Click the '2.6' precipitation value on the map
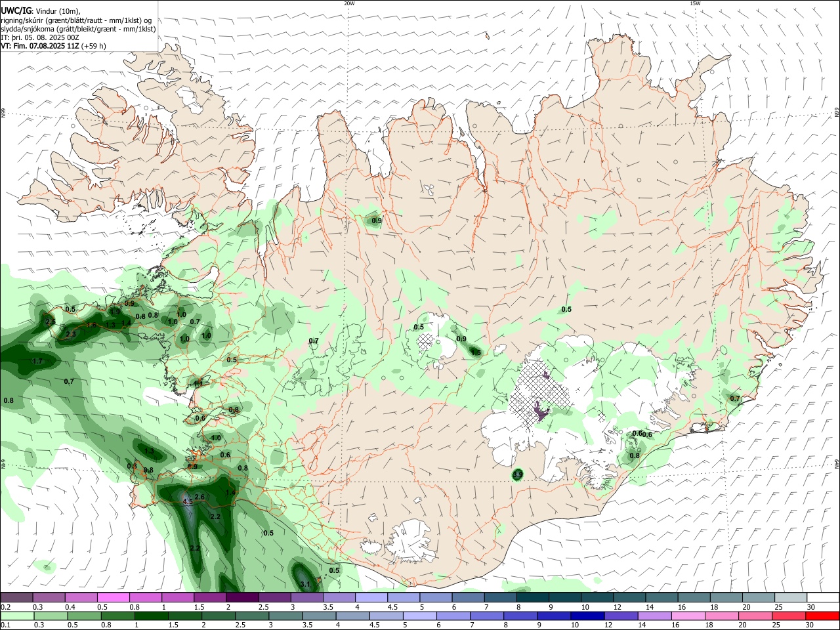This screenshot has width=840, height=630. point(200,497)
